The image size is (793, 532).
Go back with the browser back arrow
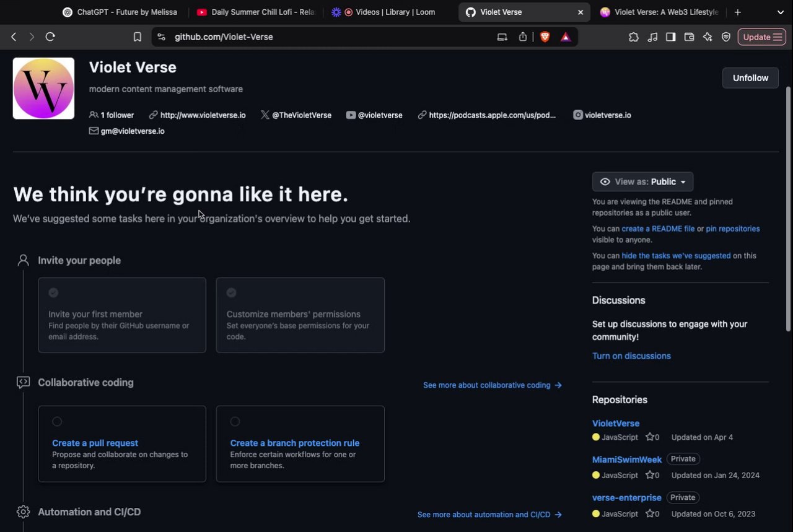14,37
